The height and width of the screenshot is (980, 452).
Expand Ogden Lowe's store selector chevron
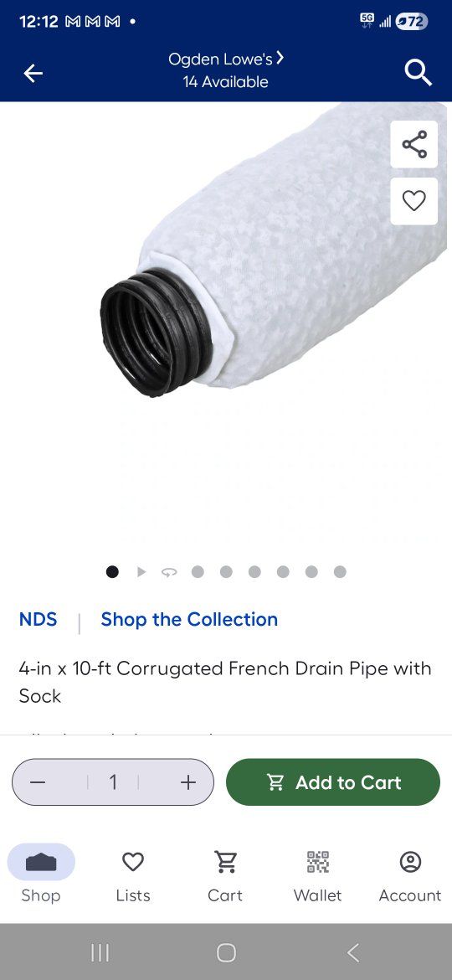pyautogui.click(x=280, y=58)
